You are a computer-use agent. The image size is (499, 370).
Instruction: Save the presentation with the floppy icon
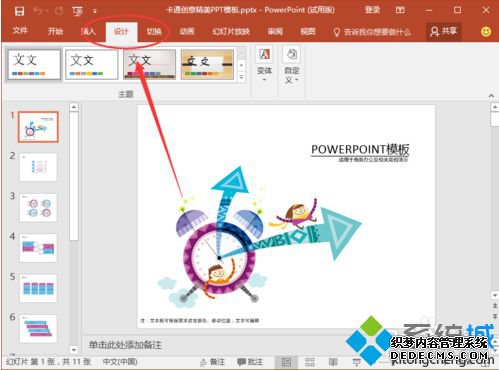pos(19,11)
